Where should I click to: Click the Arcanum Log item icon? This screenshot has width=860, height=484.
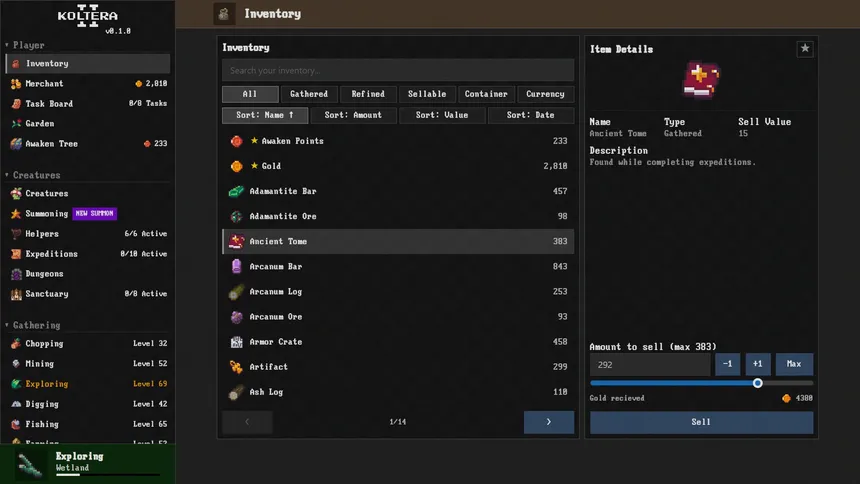coord(236,291)
